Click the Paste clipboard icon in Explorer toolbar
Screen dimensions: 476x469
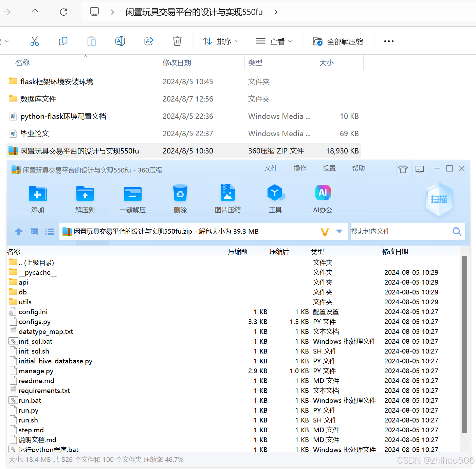tap(92, 41)
